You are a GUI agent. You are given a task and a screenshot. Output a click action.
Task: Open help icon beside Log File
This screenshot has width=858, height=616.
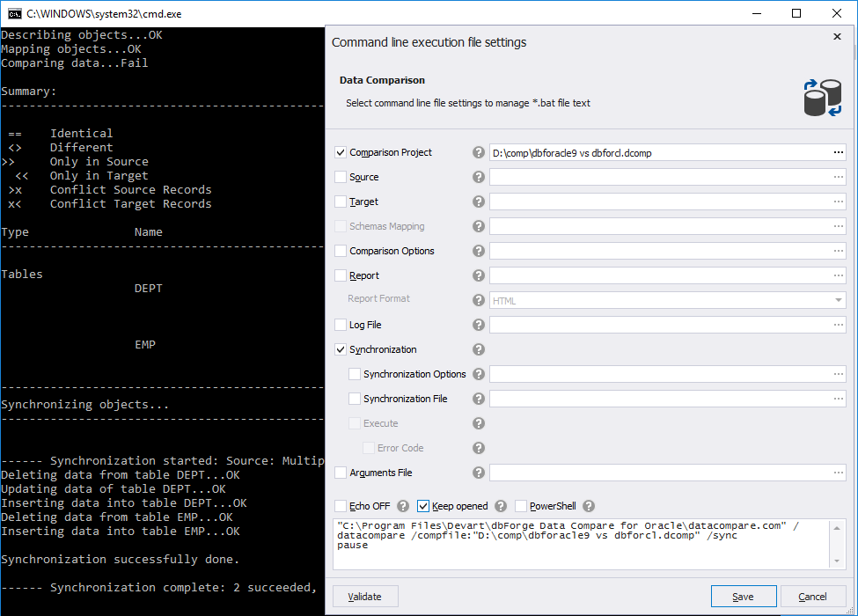pyautogui.click(x=478, y=325)
